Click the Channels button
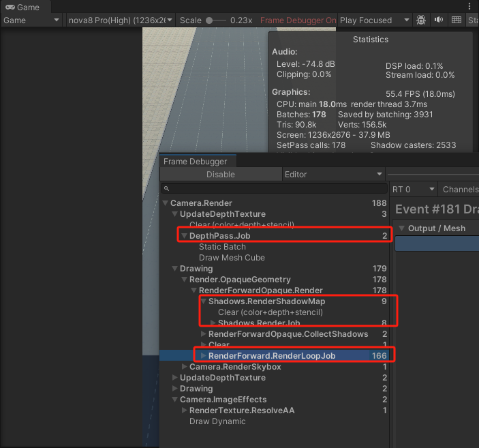The width and height of the screenshot is (479, 448). coord(459,190)
